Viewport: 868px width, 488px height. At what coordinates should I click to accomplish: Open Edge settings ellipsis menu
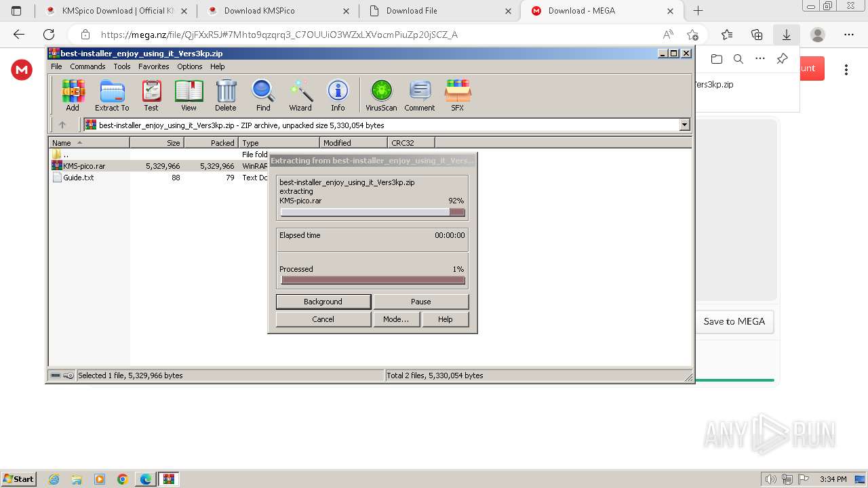(x=849, y=35)
